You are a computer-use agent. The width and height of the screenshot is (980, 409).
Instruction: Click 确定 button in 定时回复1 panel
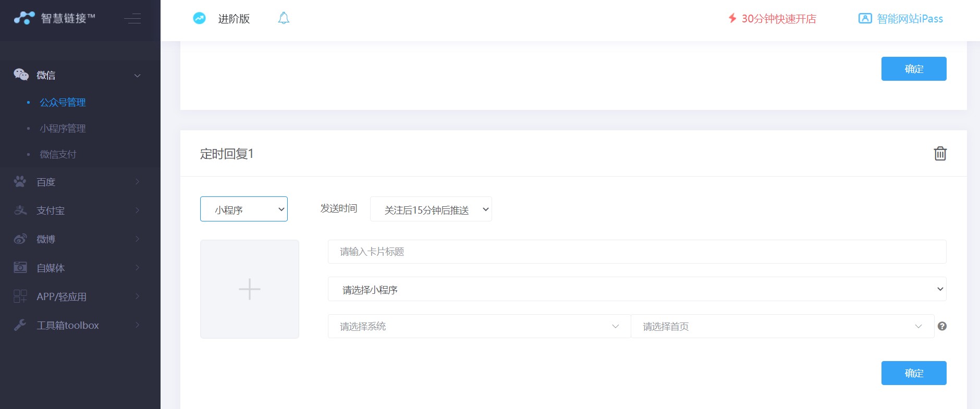[914, 373]
